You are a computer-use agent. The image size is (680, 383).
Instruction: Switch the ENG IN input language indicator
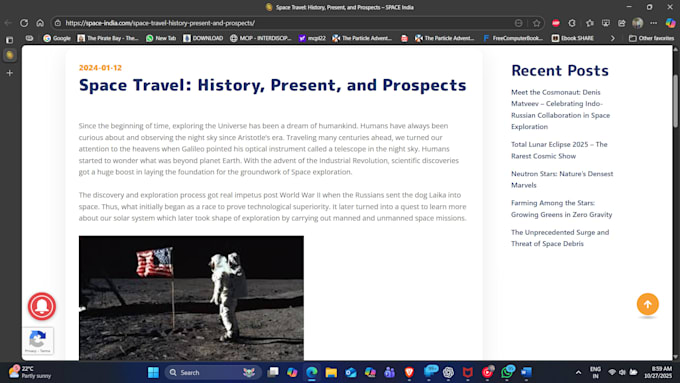coord(595,373)
